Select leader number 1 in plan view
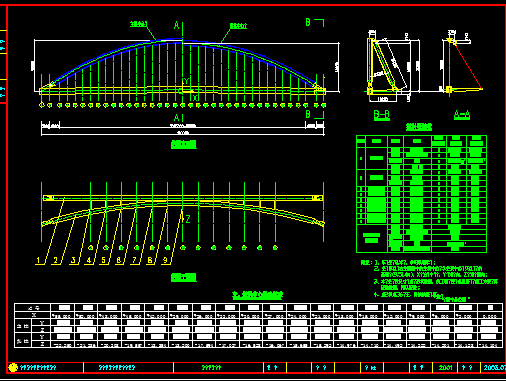Viewport: 506px width, 381px height. point(39,260)
